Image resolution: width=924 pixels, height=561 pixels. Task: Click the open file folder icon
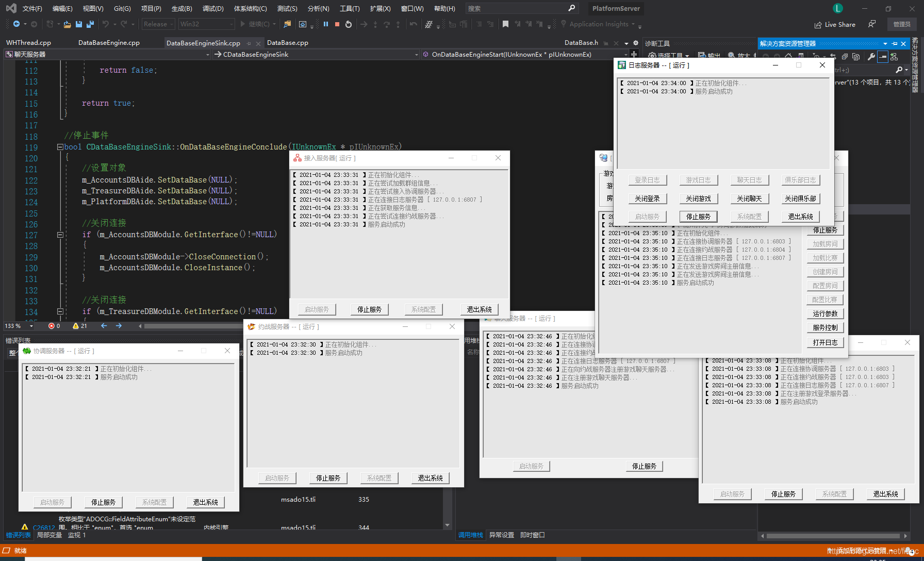(67, 24)
